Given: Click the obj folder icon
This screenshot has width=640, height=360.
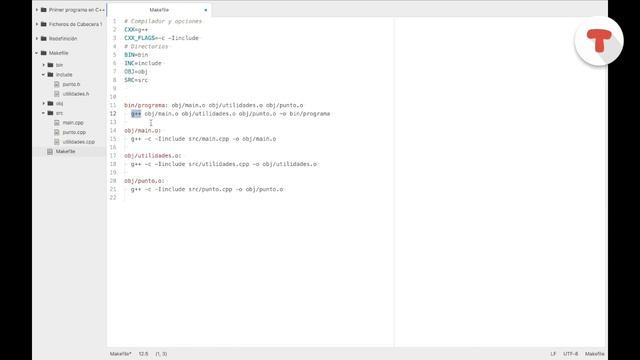Looking at the screenshot, I should [x=51, y=103].
